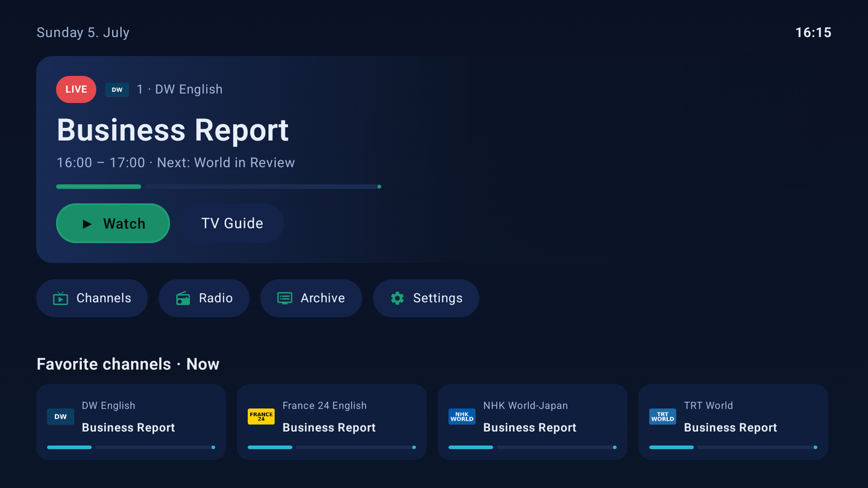This screenshot has height=488, width=868.
Task: Click the NHK World logo
Action: [x=462, y=416]
